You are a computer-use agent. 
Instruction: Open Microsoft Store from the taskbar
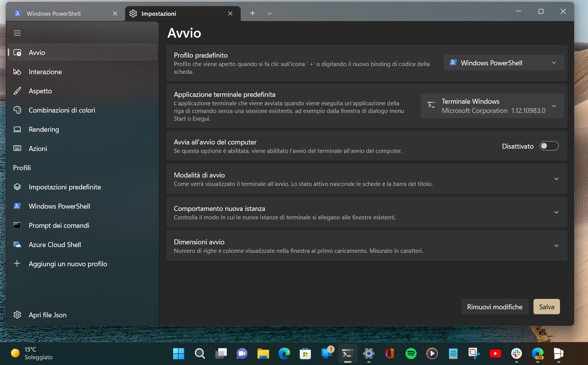tap(305, 353)
